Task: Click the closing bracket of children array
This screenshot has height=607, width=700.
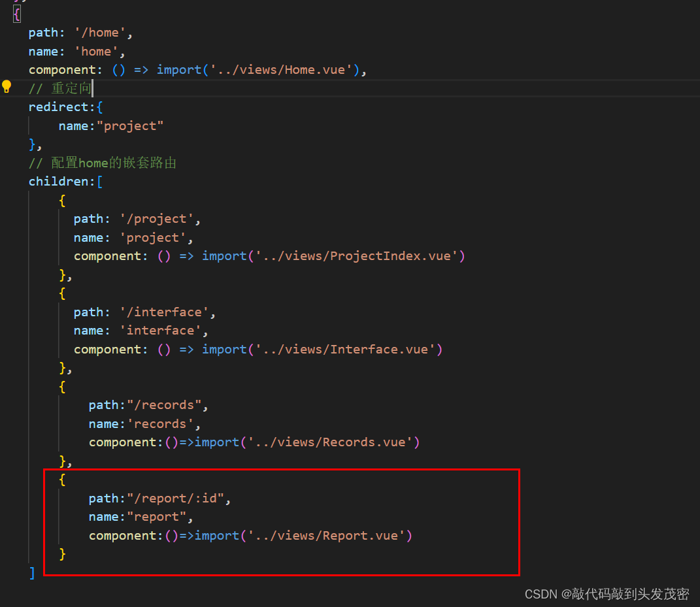Action: [32, 572]
